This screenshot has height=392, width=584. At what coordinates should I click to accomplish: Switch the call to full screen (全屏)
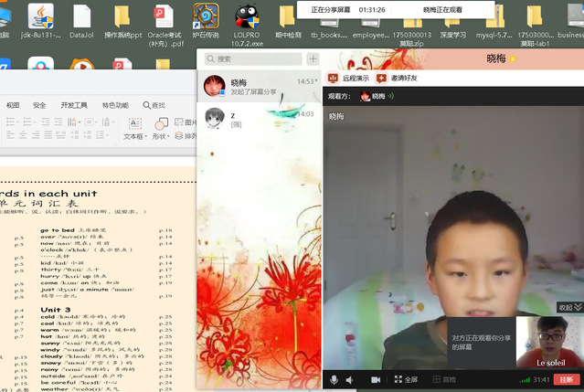405,379
